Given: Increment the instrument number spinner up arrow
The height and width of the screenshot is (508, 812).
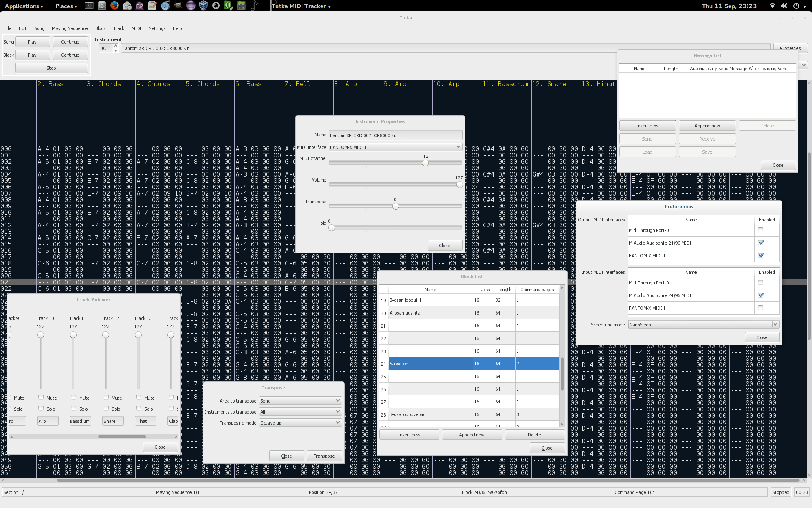Looking at the screenshot, I should tap(115, 46).
